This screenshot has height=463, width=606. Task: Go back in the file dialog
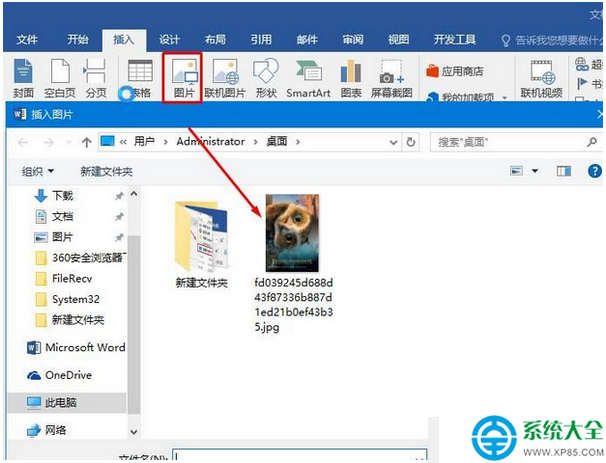click(x=23, y=143)
